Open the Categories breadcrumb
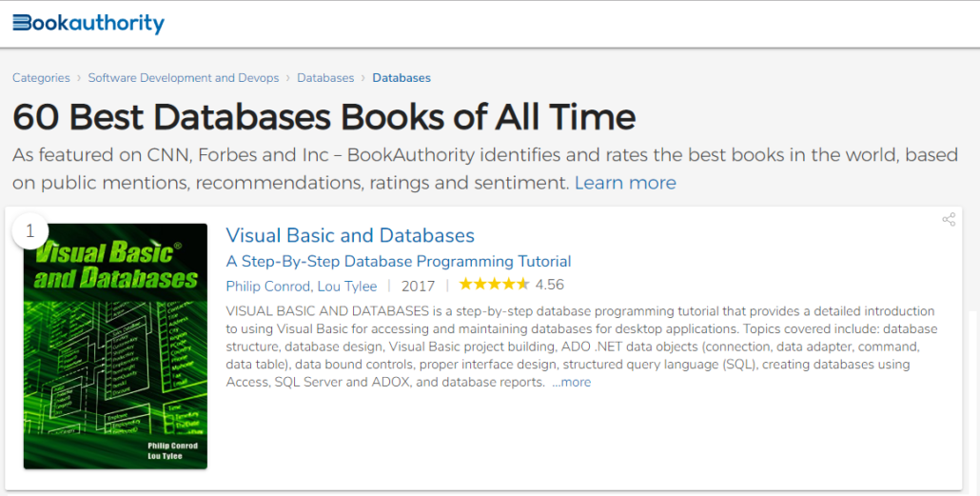This screenshot has width=980, height=496. pyautogui.click(x=41, y=78)
